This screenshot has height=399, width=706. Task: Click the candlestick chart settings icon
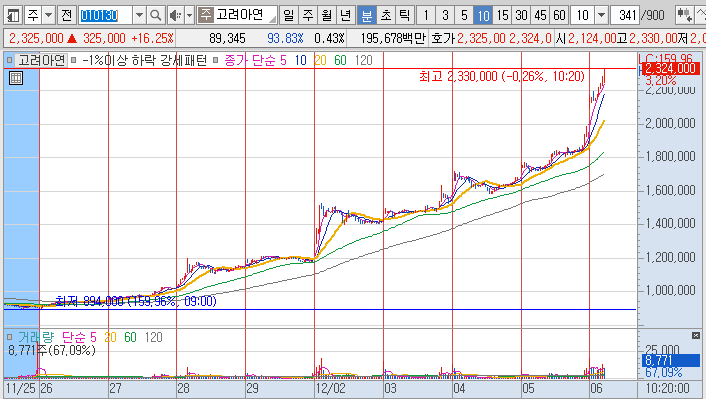pyautogui.click(x=684, y=16)
